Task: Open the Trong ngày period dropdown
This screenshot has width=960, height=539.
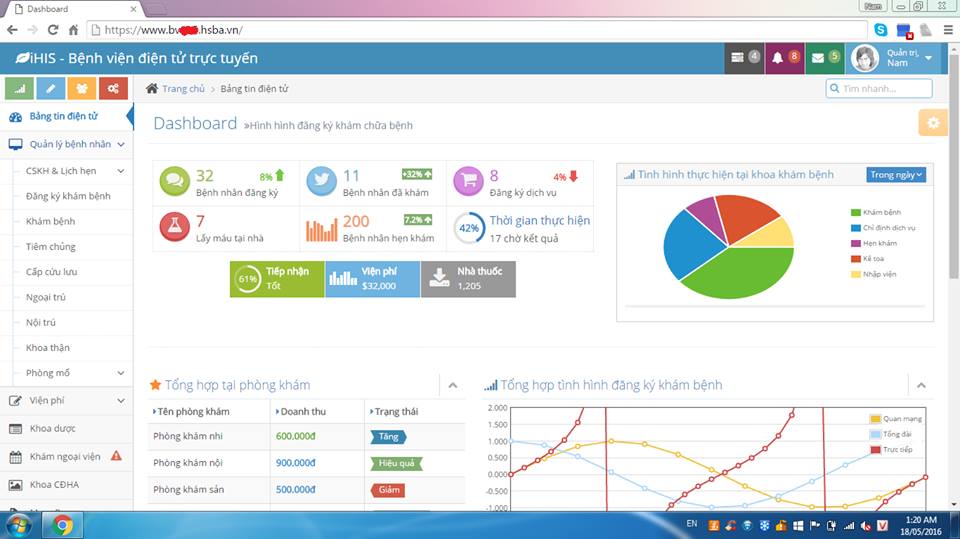Action: click(x=896, y=175)
